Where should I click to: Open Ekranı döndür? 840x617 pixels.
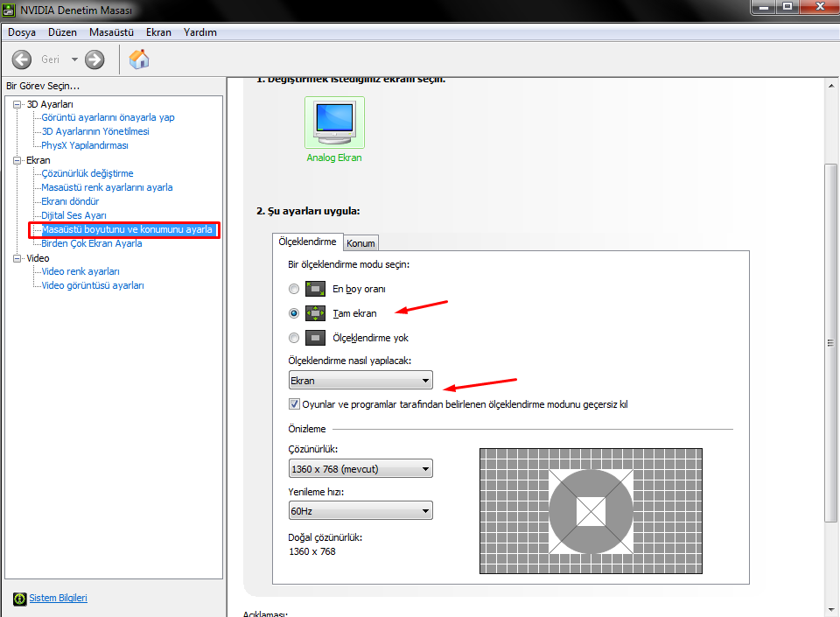point(70,201)
